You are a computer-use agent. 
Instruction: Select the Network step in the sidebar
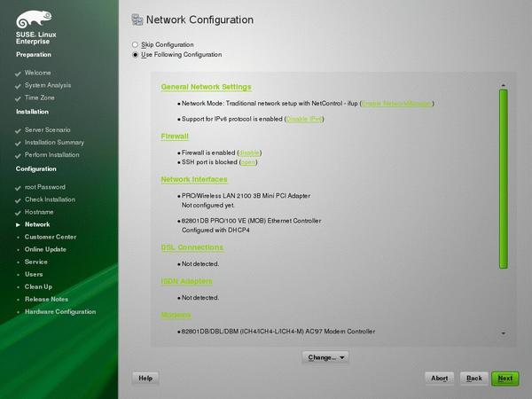(x=37, y=224)
